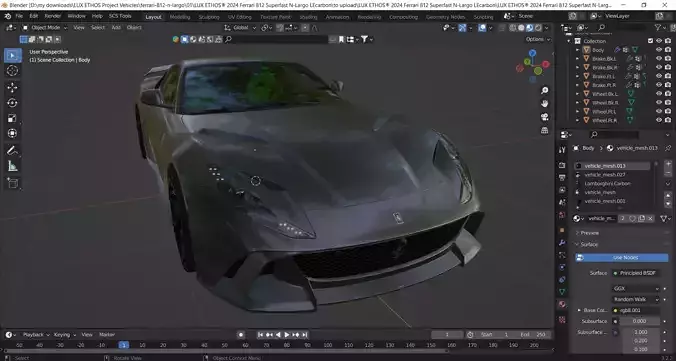Toggle the Use Nodes button
This screenshot has width=676, height=361.
point(622,257)
